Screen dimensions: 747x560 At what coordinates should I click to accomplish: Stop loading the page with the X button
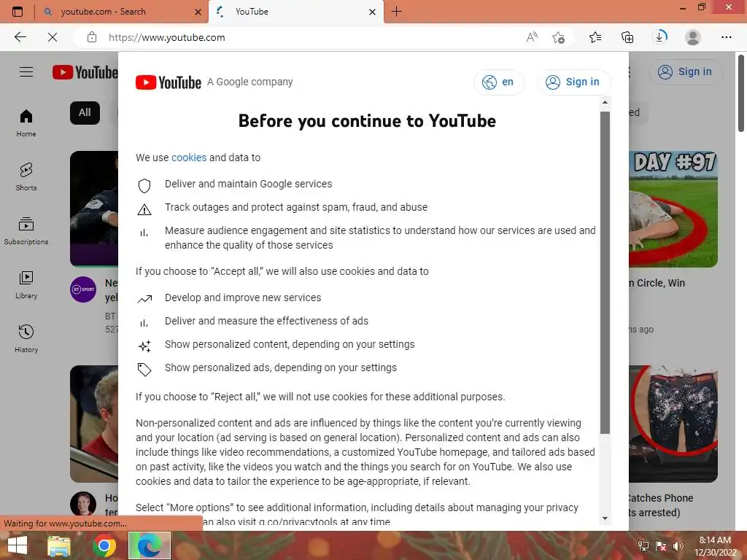(53, 37)
